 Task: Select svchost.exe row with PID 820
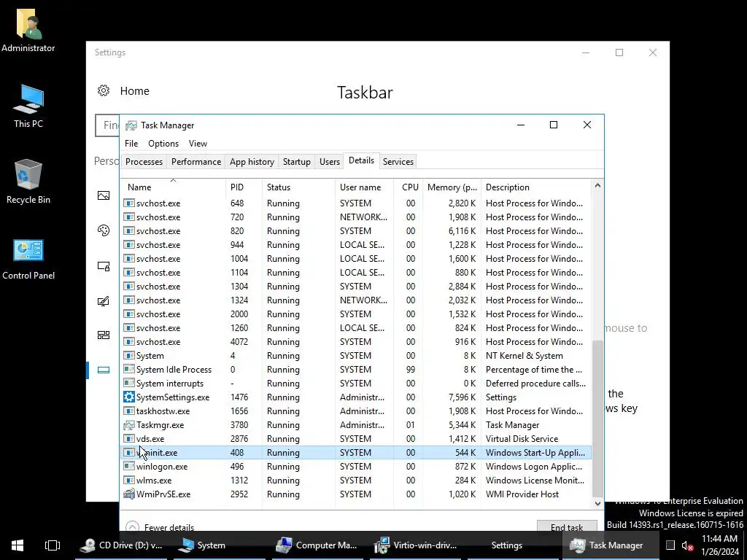click(x=356, y=231)
